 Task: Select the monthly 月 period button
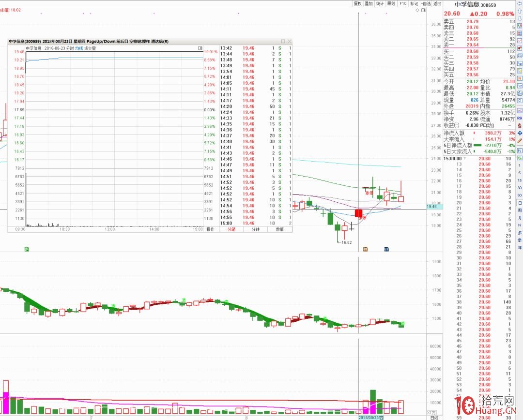tap(520, 218)
